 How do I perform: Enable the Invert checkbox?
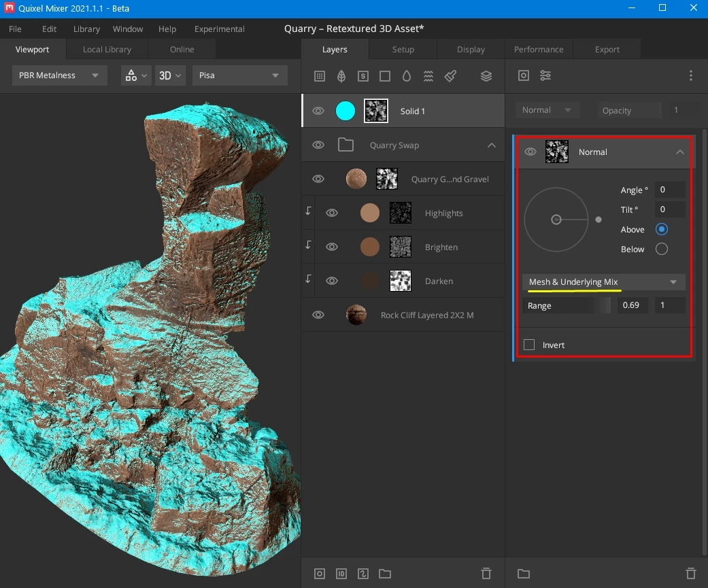point(529,345)
